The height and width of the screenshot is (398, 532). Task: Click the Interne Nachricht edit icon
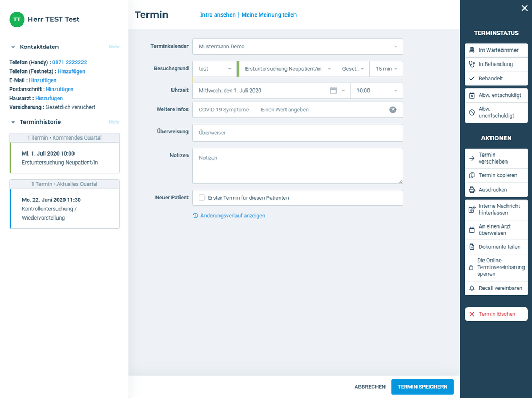click(x=472, y=209)
